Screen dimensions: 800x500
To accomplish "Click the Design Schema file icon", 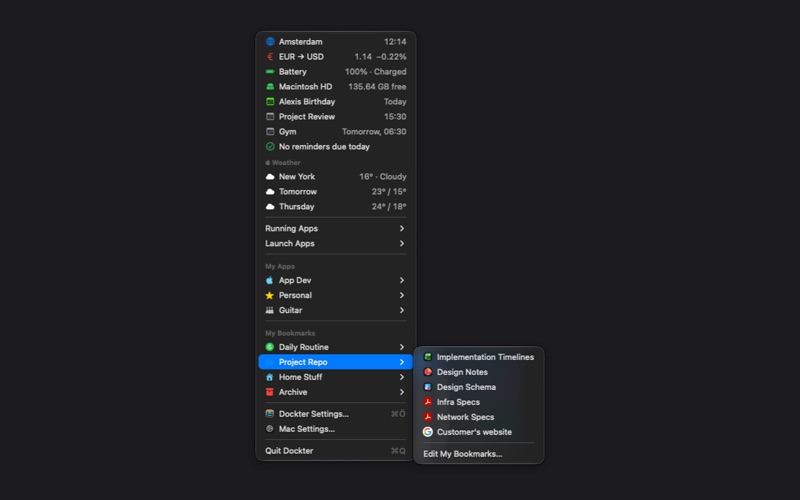I will click(x=428, y=387).
